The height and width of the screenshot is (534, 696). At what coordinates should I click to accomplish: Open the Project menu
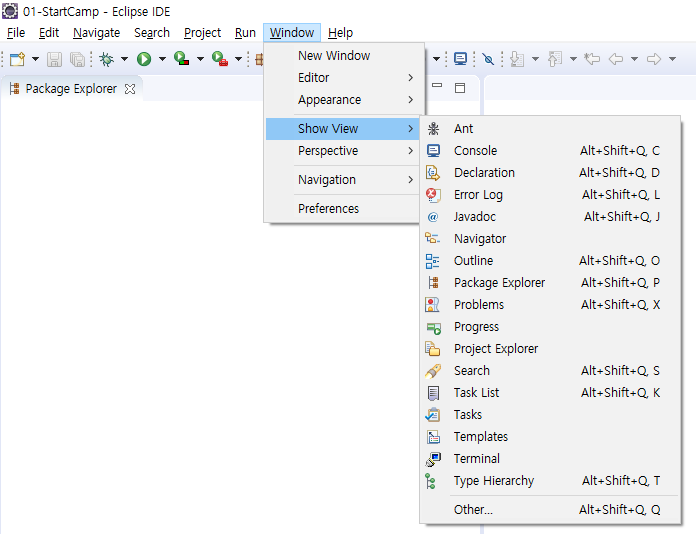(x=202, y=33)
